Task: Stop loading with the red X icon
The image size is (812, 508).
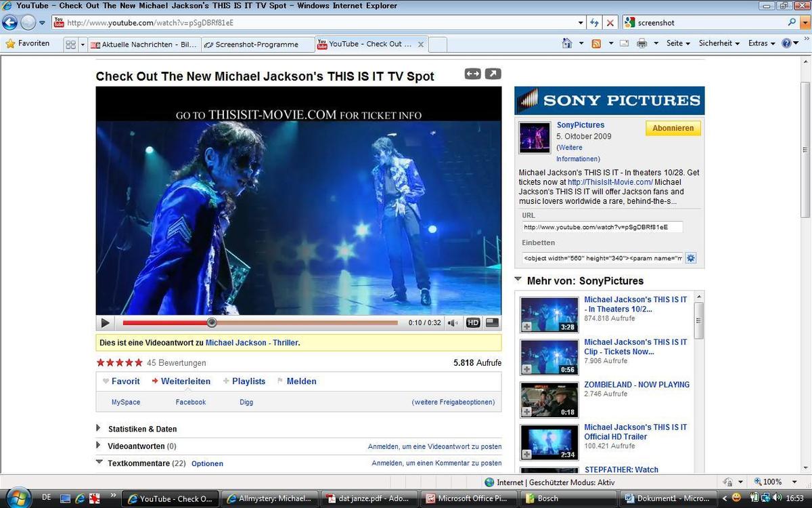Action: point(610,22)
